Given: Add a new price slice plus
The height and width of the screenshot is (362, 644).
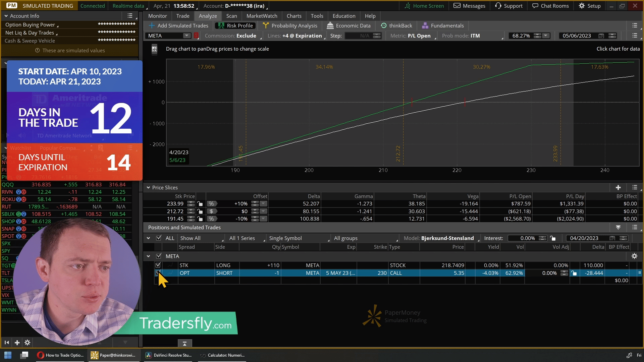Looking at the screenshot, I should [618, 187].
